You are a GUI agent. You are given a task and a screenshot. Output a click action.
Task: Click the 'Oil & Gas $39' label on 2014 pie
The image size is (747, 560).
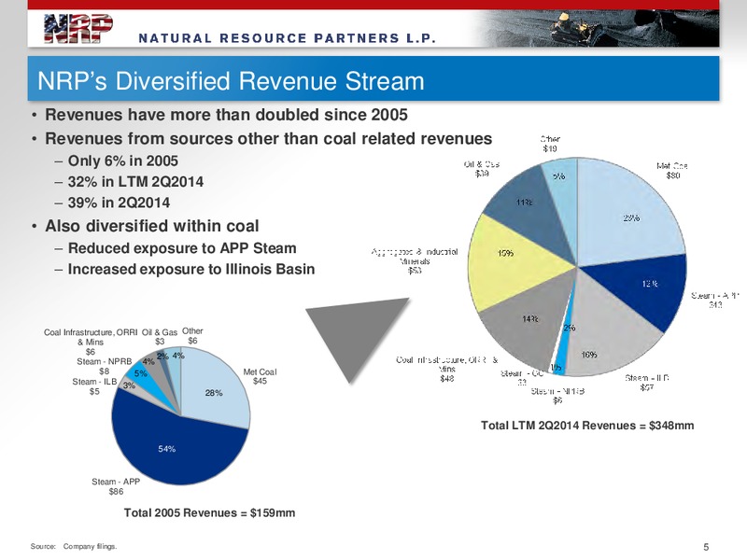[x=482, y=169]
